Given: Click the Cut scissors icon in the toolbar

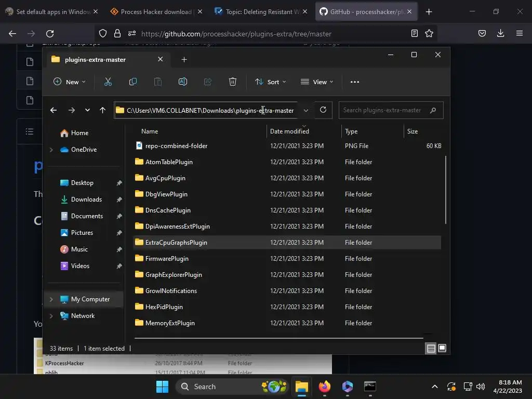Looking at the screenshot, I should pos(108,82).
